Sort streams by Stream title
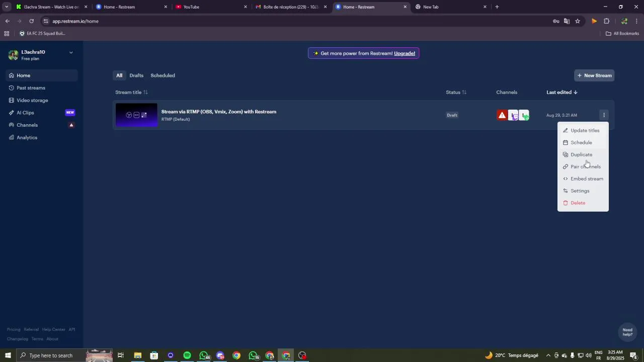Viewport: 644px width, 362px height. 131,93
